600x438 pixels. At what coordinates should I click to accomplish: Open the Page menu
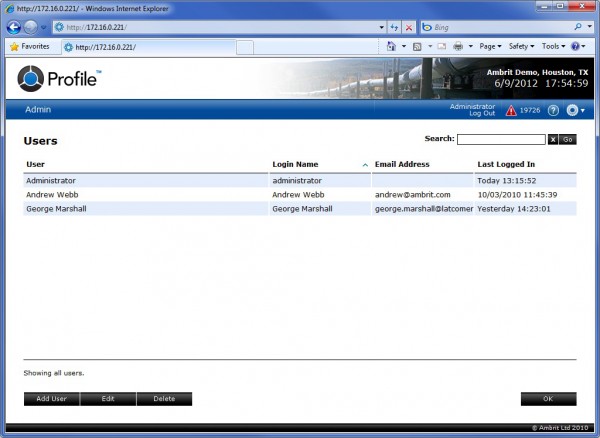tap(490, 46)
